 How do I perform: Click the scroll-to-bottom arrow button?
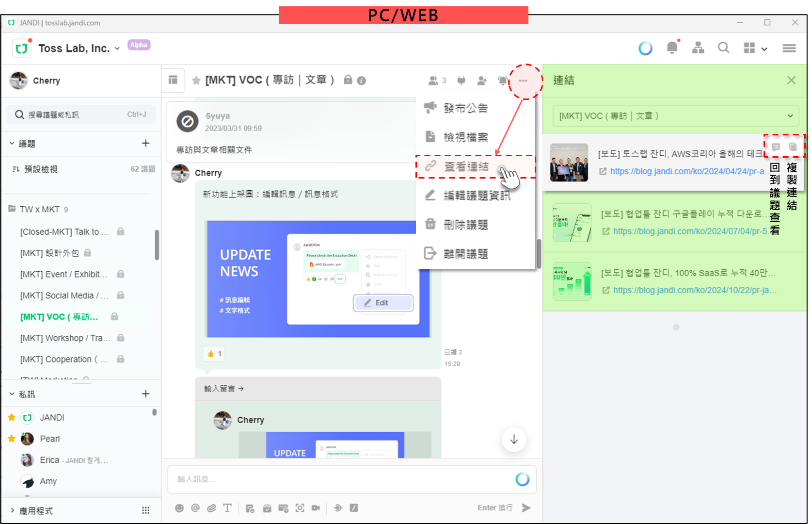pos(514,440)
